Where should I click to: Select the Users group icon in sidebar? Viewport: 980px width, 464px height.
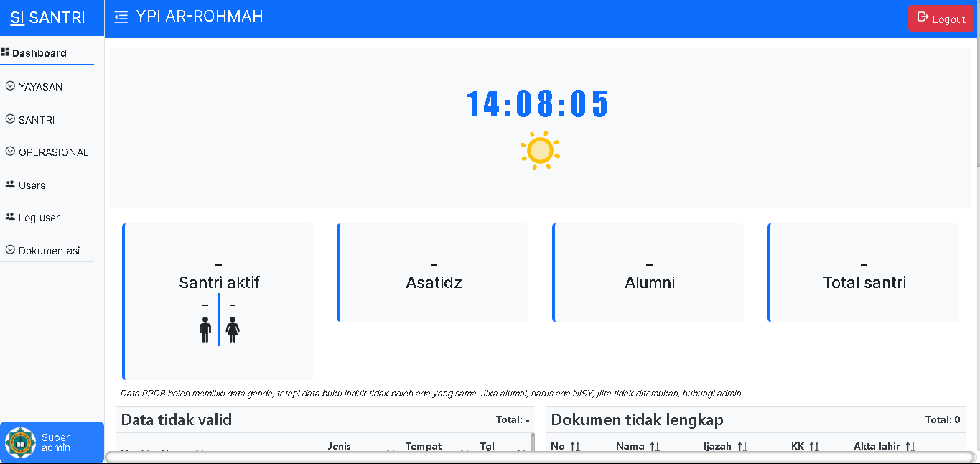pyautogui.click(x=9, y=185)
